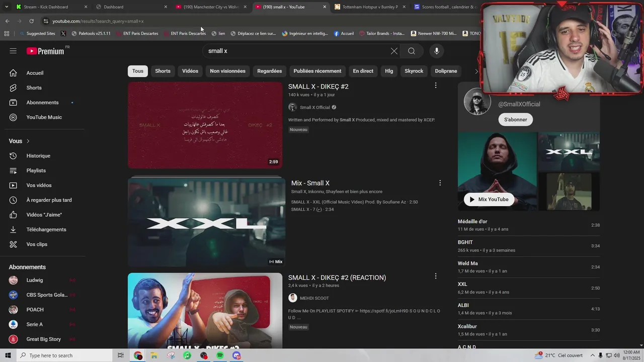The width and height of the screenshot is (644, 362).
Task: Click the magnifier search button
Action: (x=412, y=51)
